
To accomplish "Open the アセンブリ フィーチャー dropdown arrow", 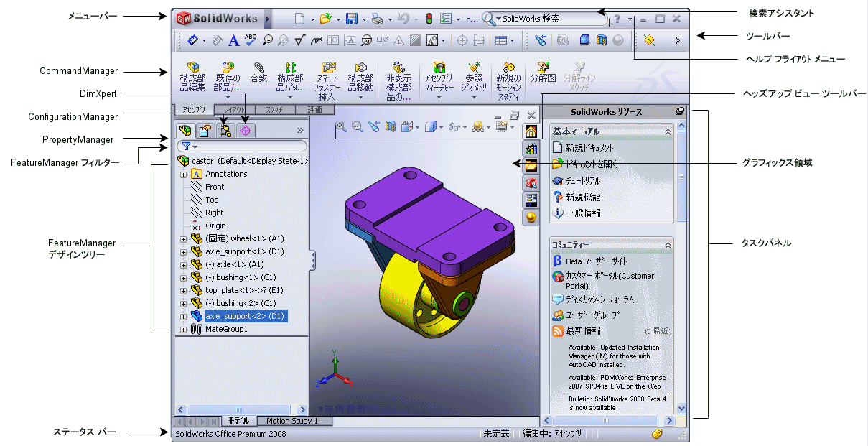I will 440,96.
